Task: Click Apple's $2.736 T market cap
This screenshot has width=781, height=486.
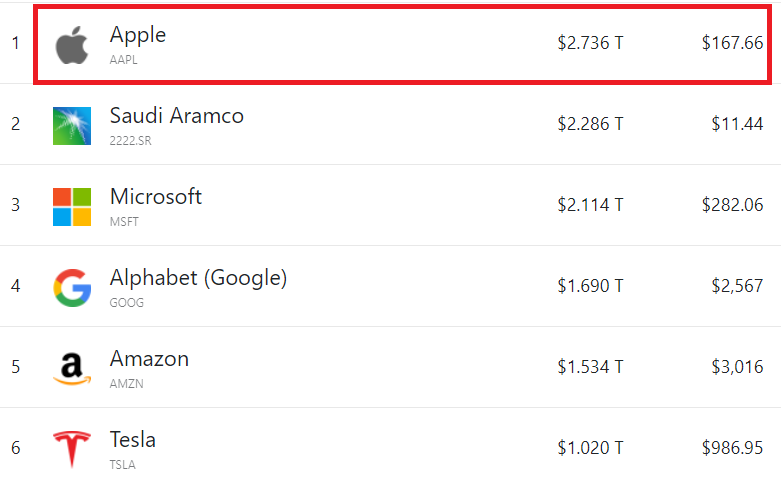Action: pyautogui.click(x=590, y=43)
